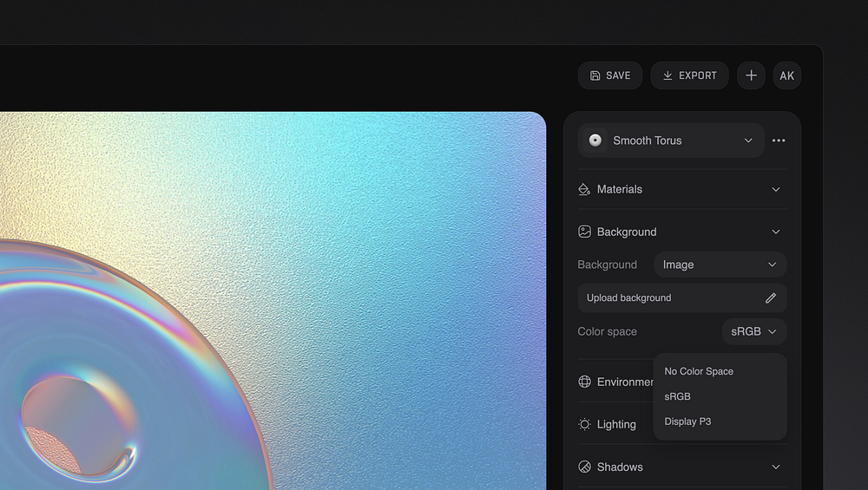This screenshot has width=868, height=490.
Task: Click the EXPORT button
Action: tap(690, 75)
